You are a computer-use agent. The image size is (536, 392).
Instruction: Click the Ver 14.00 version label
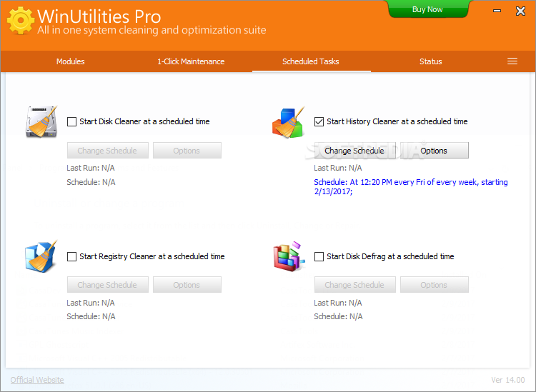(507, 380)
